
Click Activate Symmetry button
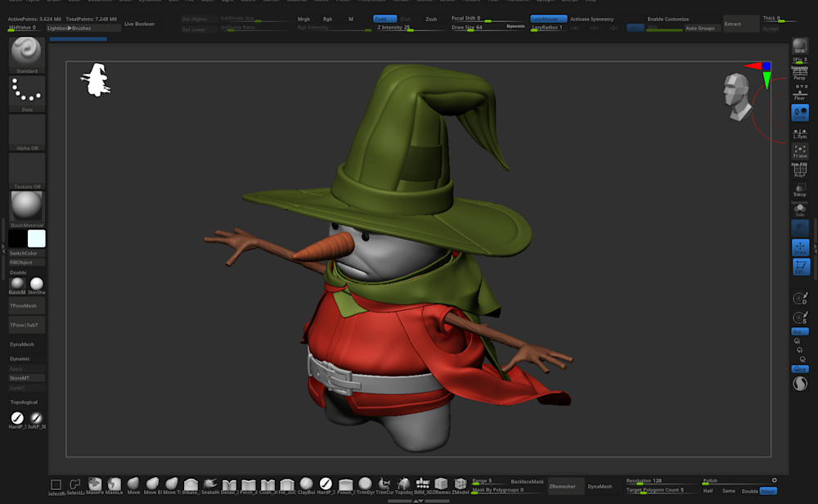pyautogui.click(x=591, y=19)
